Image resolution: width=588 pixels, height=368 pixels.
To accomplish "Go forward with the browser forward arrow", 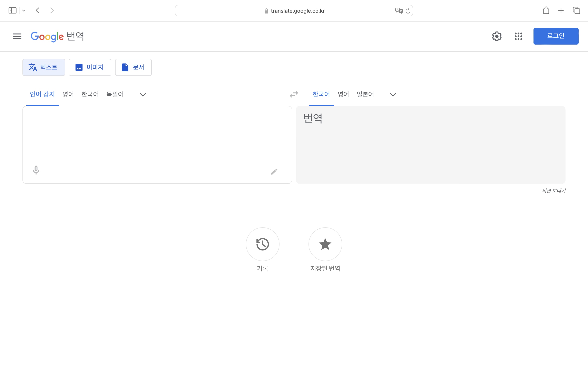I will [52, 10].
